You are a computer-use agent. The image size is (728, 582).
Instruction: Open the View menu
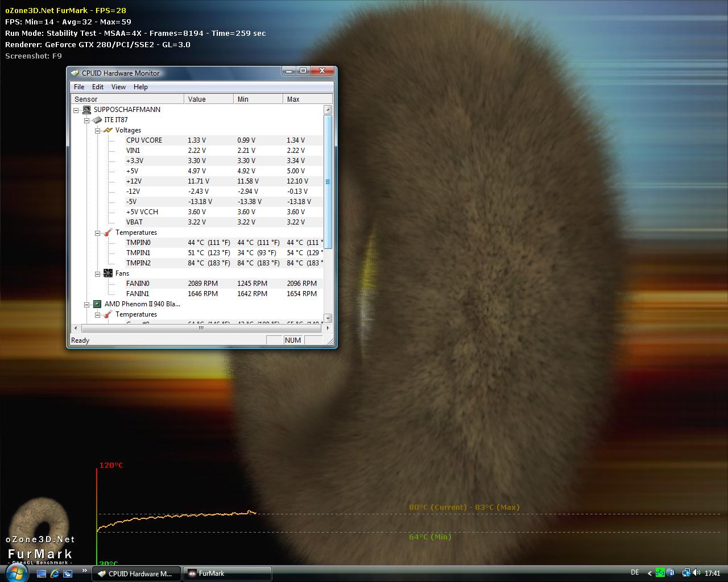[118, 87]
